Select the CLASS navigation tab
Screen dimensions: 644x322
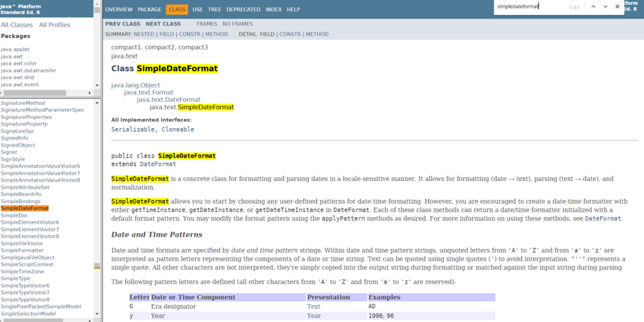177,10
